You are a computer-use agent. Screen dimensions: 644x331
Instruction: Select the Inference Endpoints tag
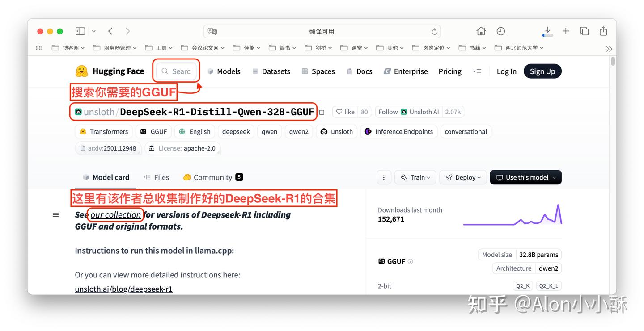[399, 131]
